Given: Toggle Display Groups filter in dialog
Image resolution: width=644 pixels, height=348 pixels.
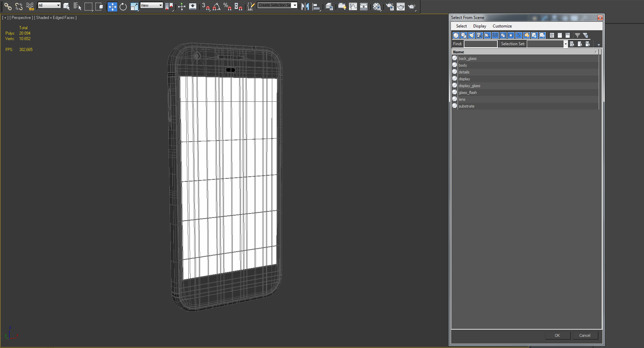Looking at the screenshot, I should coord(503,35).
